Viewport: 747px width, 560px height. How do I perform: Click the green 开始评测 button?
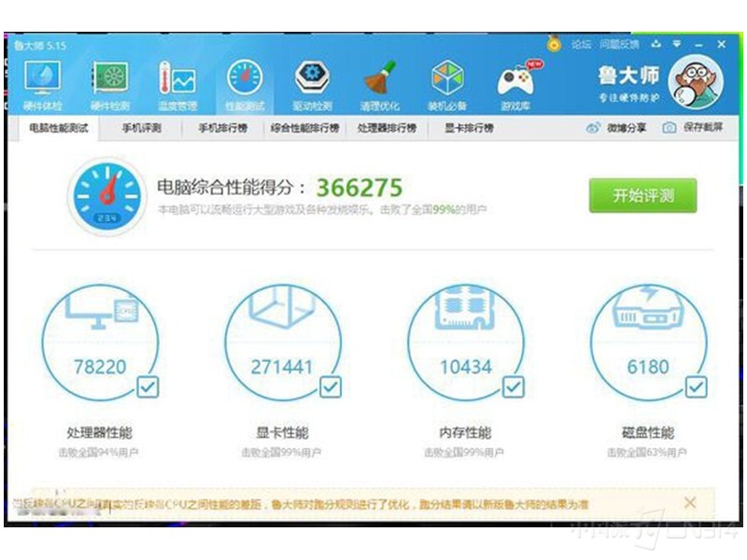click(642, 196)
